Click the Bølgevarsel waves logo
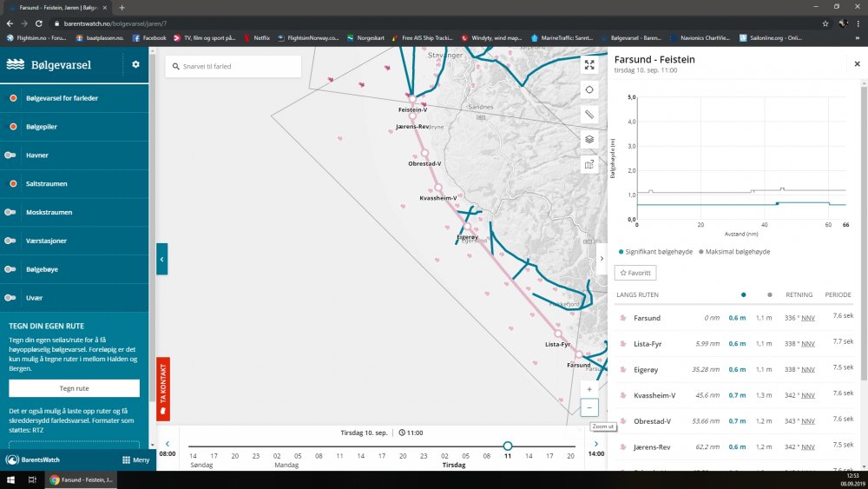The height and width of the screenshot is (489, 868). pos(15,64)
